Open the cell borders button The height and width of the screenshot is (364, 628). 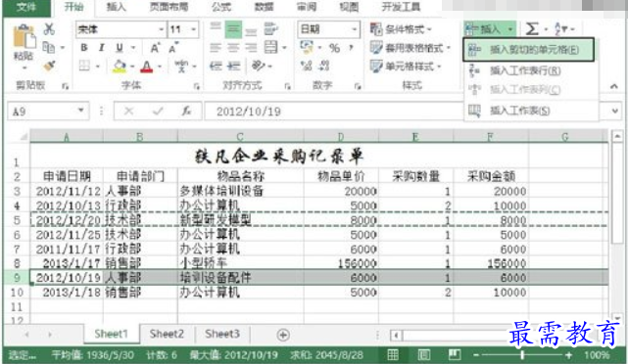click(84, 66)
